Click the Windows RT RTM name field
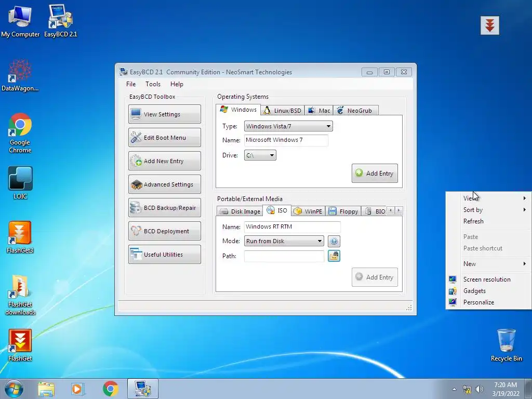Screen dimensions: 532x399 point(292,227)
